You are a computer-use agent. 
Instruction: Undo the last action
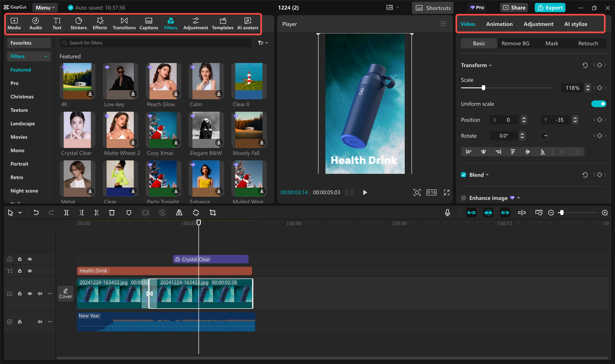(36, 212)
